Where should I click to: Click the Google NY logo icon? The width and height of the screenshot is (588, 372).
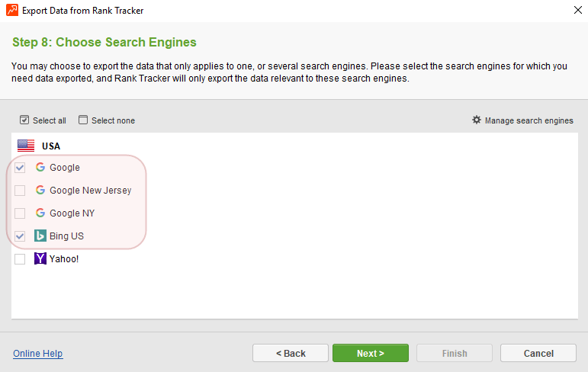pos(40,213)
